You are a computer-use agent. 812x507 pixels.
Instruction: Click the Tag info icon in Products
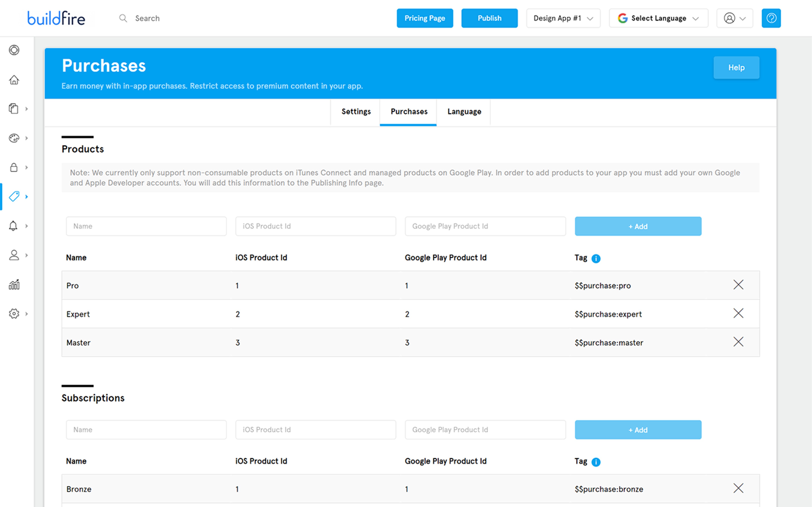pyautogui.click(x=596, y=259)
